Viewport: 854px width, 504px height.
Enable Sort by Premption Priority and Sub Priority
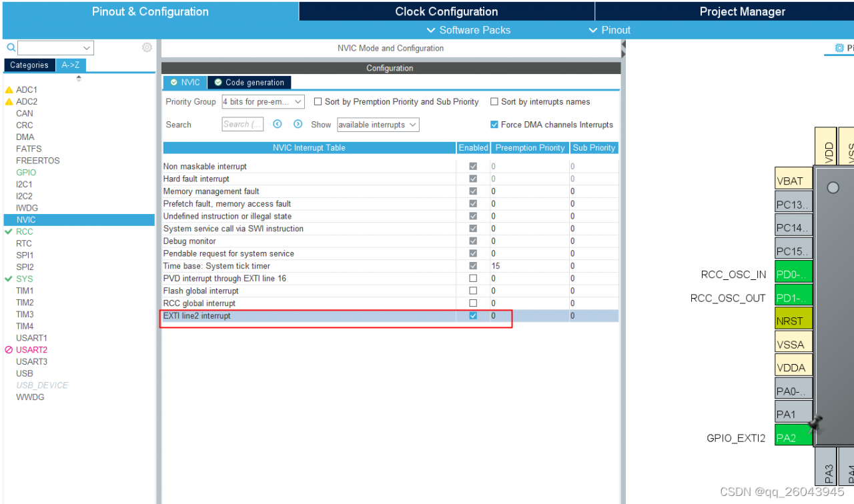click(x=318, y=102)
